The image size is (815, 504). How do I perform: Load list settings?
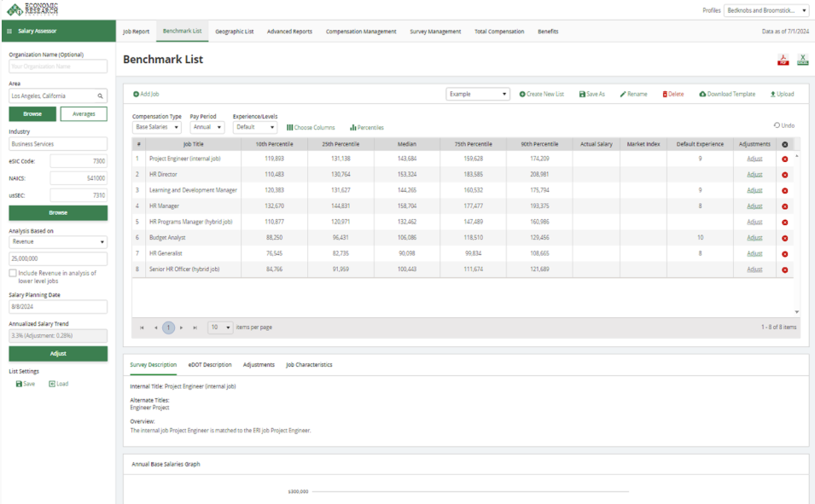point(59,384)
